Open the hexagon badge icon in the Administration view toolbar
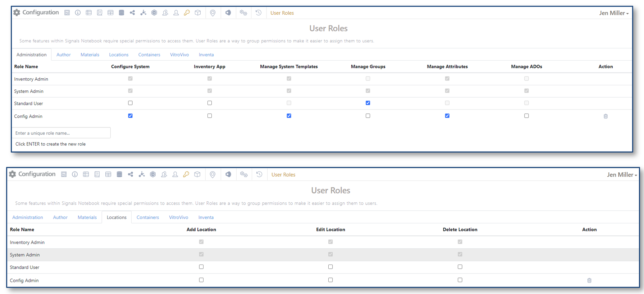This screenshot has height=294, width=644. [154, 13]
